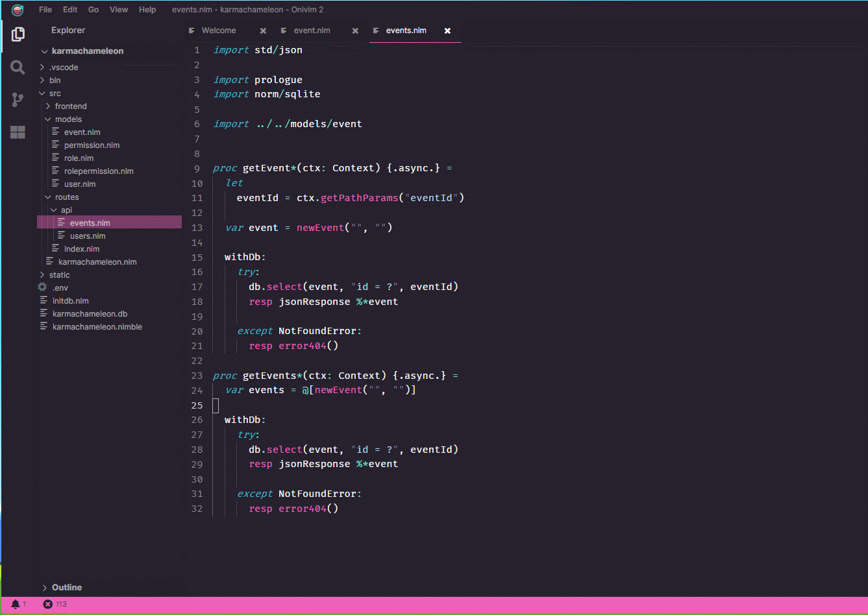Click the file icon beside permission.nim
This screenshot has width=868, height=615.
click(x=56, y=145)
